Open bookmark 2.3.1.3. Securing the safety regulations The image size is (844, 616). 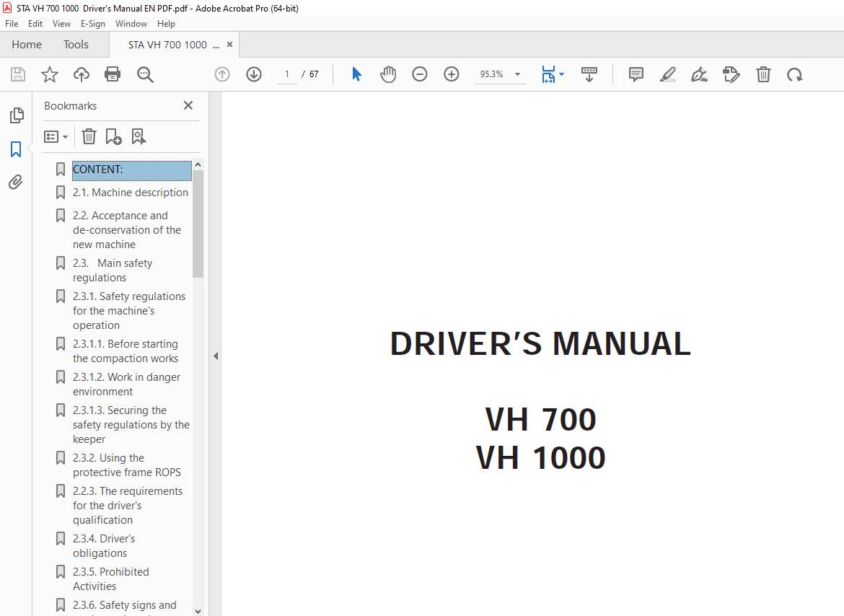click(131, 424)
